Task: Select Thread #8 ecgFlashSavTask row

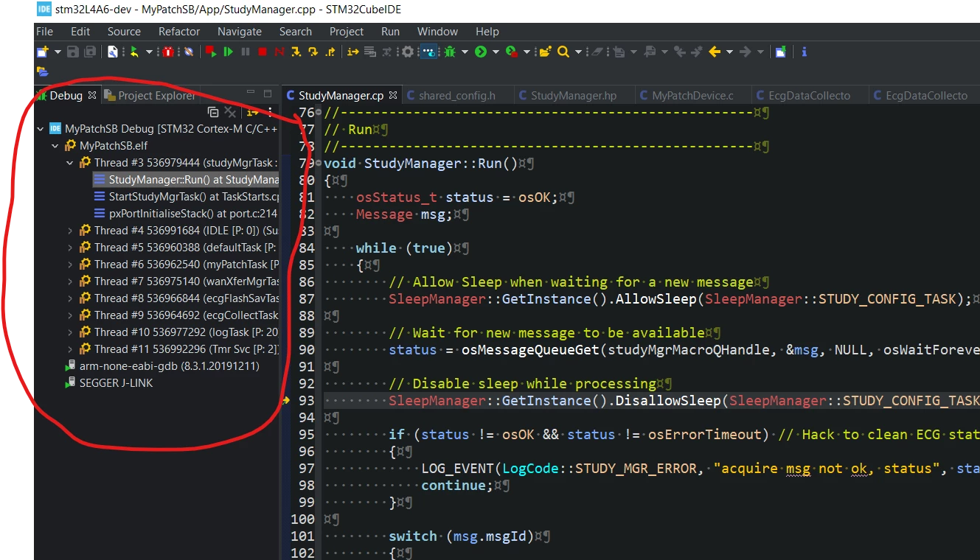Action: click(x=179, y=298)
